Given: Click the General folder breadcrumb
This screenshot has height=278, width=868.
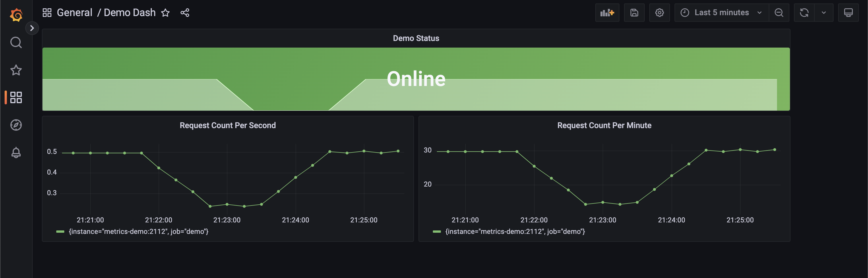Looking at the screenshot, I should click(74, 13).
